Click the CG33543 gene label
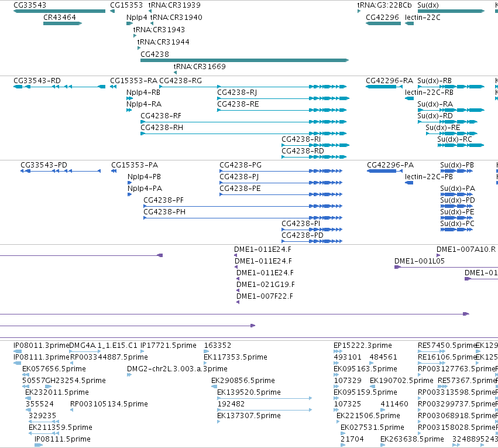 pyautogui.click(x=29, y=5)
